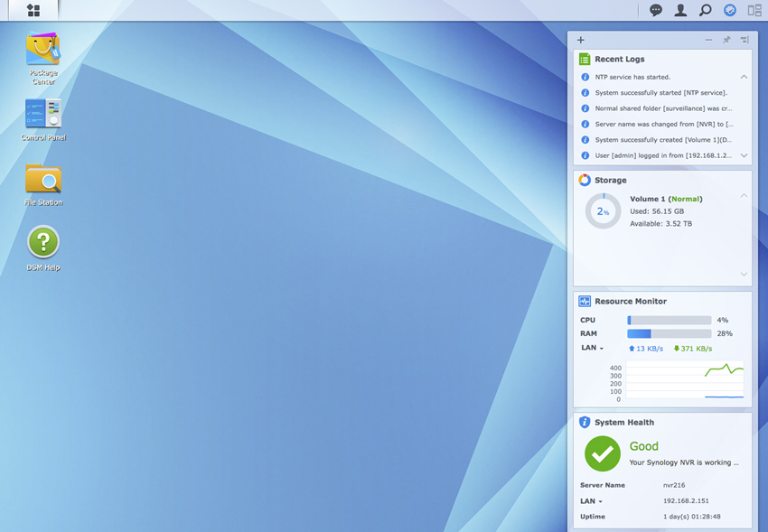Select log 'User [admin] logged in'
This screenshot has width=768, height=532.
point(663,155)
